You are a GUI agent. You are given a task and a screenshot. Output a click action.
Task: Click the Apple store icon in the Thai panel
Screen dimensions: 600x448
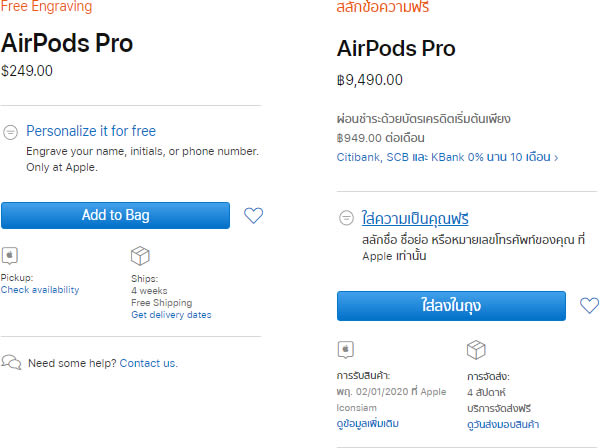[346, 349]
